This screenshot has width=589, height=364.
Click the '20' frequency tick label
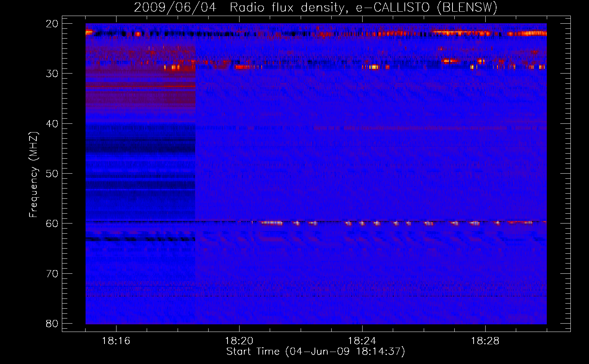[x=52, y=24]
